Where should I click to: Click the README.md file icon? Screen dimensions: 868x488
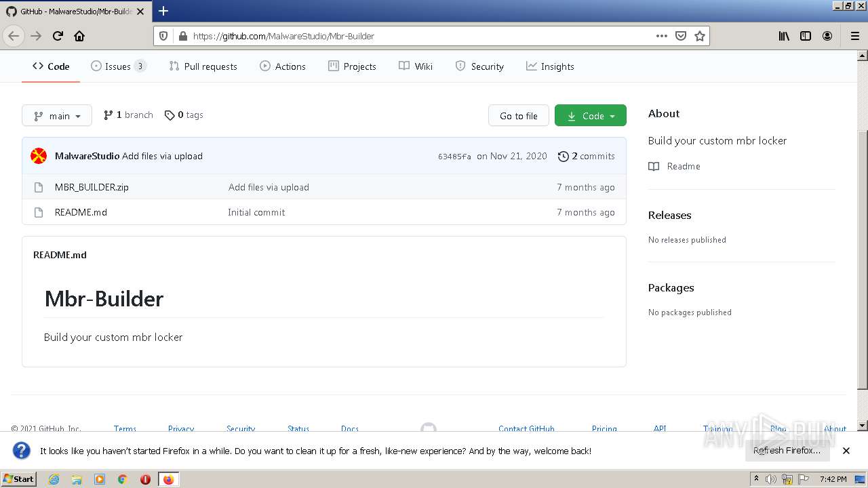coord(39,212)
